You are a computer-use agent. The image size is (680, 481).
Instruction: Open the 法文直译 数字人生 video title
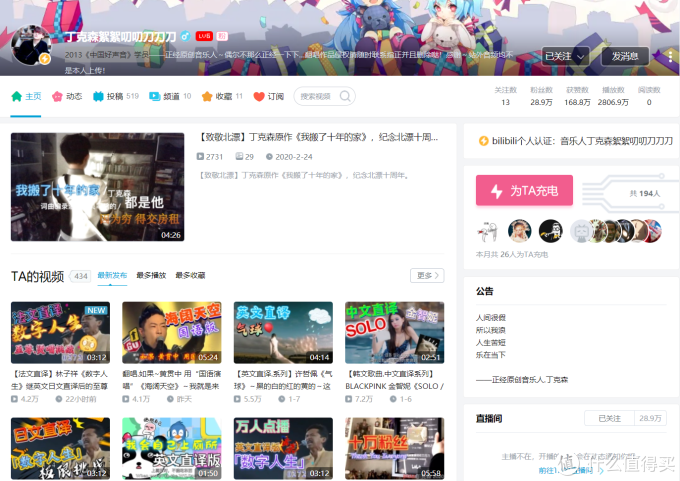(x=60, y=380)
